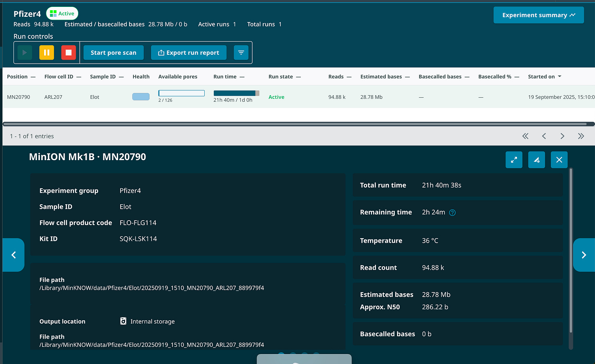The image size is (595, 364).
Task: Click the available pores bar showing 2 / 126
Action: point(181,94)
